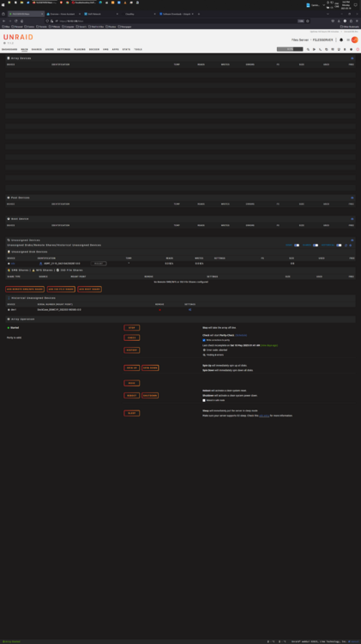Collapse the Boot Device section arrow

[x=352, y=219]
